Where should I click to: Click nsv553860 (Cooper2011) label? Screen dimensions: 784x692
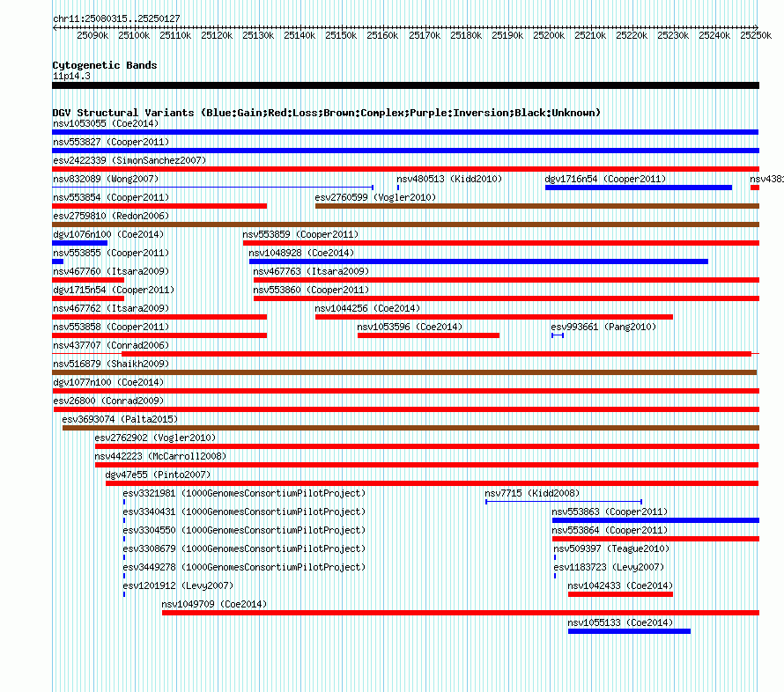tap(311, 290)
